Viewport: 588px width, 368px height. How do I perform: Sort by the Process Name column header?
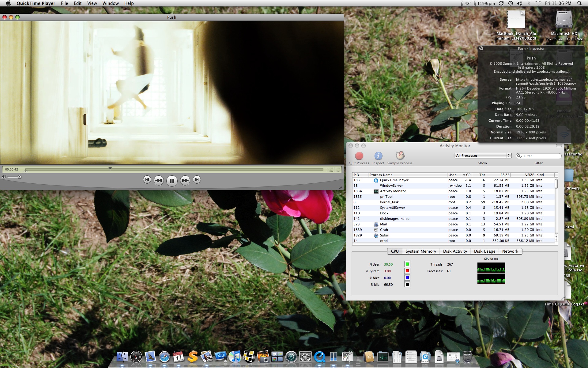point(408,175)
